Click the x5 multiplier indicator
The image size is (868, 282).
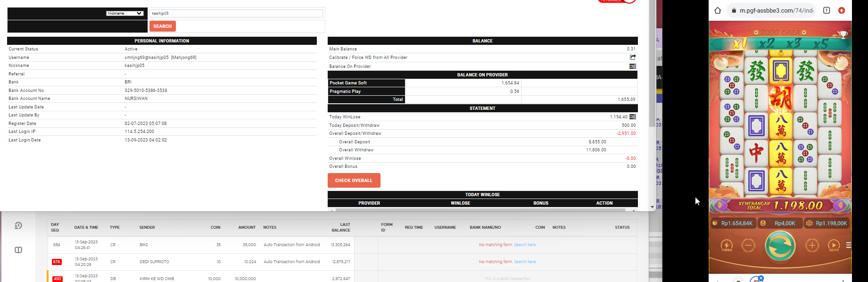pyautogui.click(x=821, y=44)
